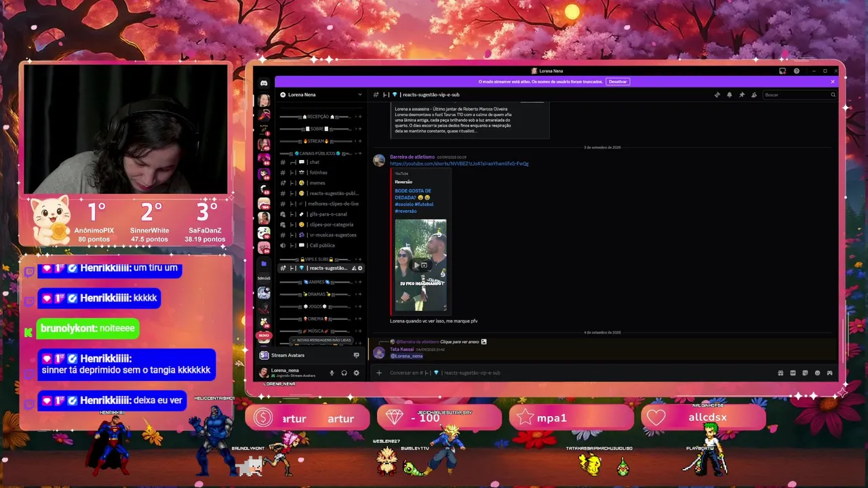The width and height of the screenshot is (868, 488).
Task: Open the GIF picker icon
Action: (793, 373)
